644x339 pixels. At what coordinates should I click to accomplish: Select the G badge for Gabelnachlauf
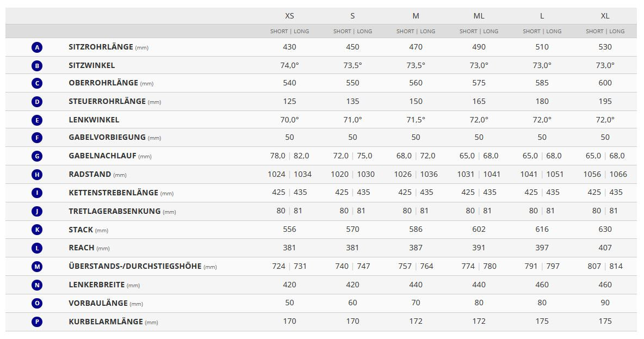pyautogui.click(x=37, y=156)
